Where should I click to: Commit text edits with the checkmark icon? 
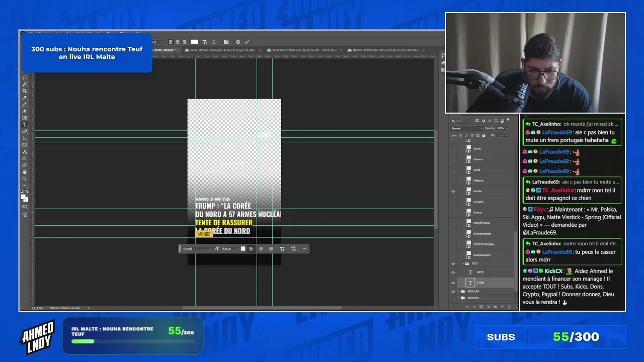[247, 42]
